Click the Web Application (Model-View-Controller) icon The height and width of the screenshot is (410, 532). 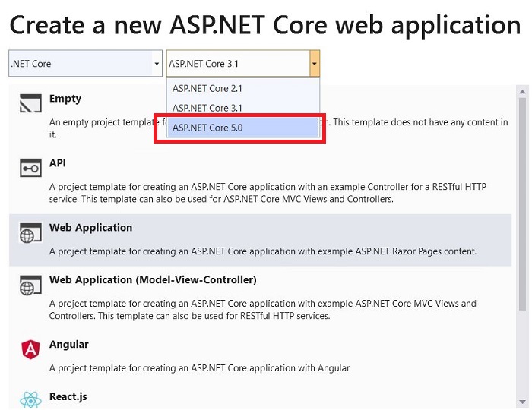point(30,285)
